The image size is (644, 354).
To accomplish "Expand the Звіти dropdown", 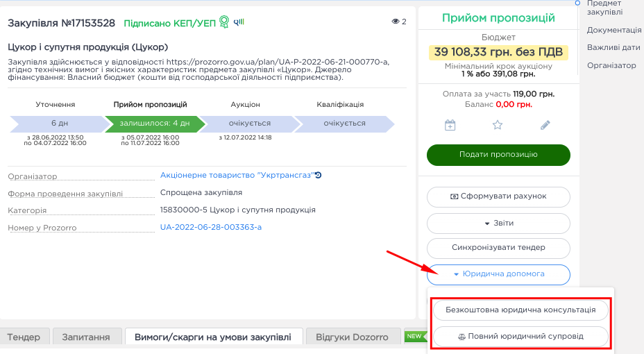I will click(x=498, y=224).
